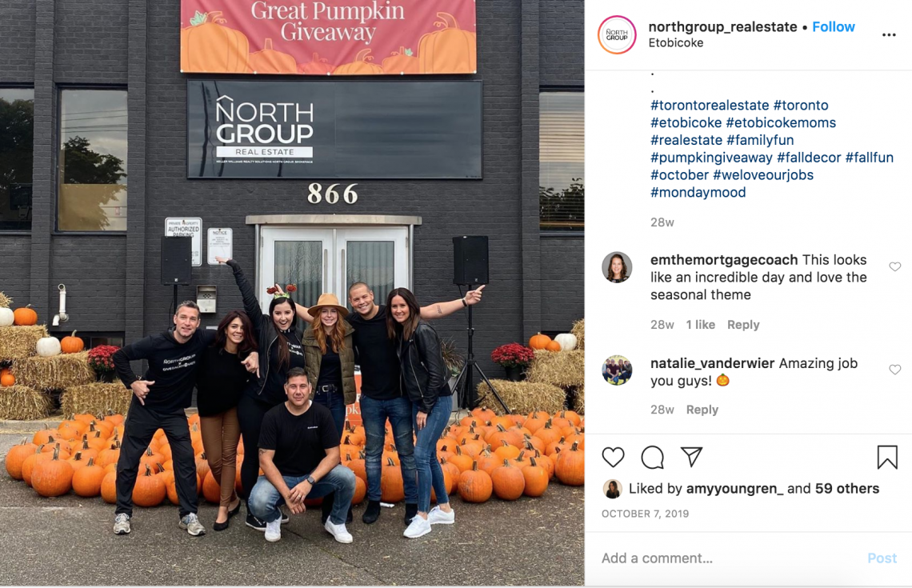The width and height of the screenshot is (912, 588).
Task: Reply to natalie_vanderwier's comment
Action: pos(702,410)
